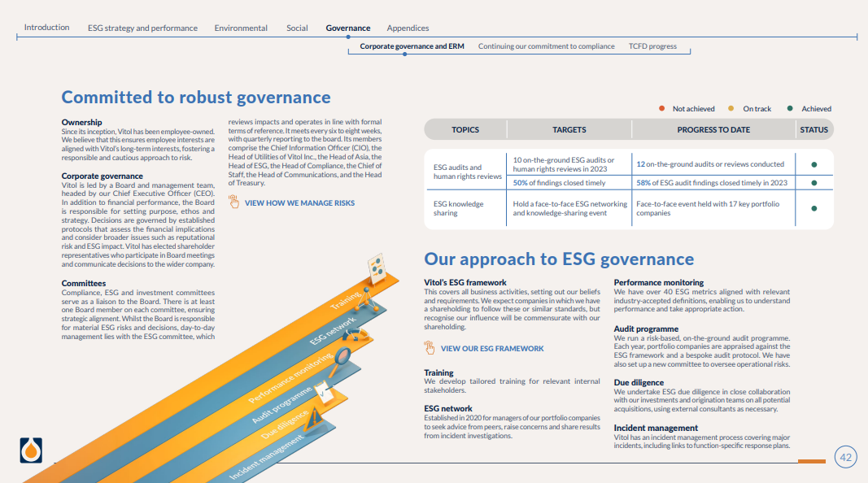
Task: Click status dot for 58% findings closed row
Action: (x=813, y=183)
